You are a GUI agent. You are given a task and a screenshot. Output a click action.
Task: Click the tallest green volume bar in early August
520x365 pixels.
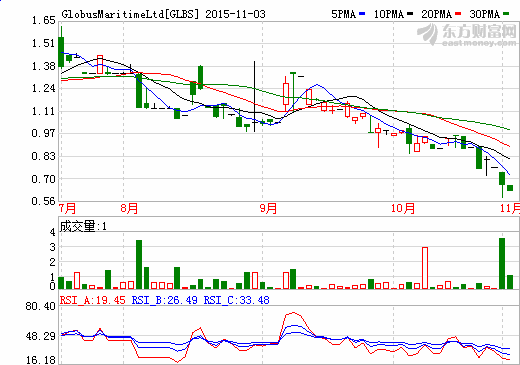(139, 264)
